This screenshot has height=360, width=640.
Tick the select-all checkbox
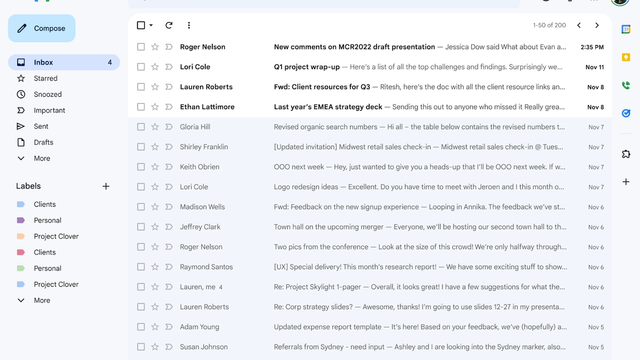[141, 25]
